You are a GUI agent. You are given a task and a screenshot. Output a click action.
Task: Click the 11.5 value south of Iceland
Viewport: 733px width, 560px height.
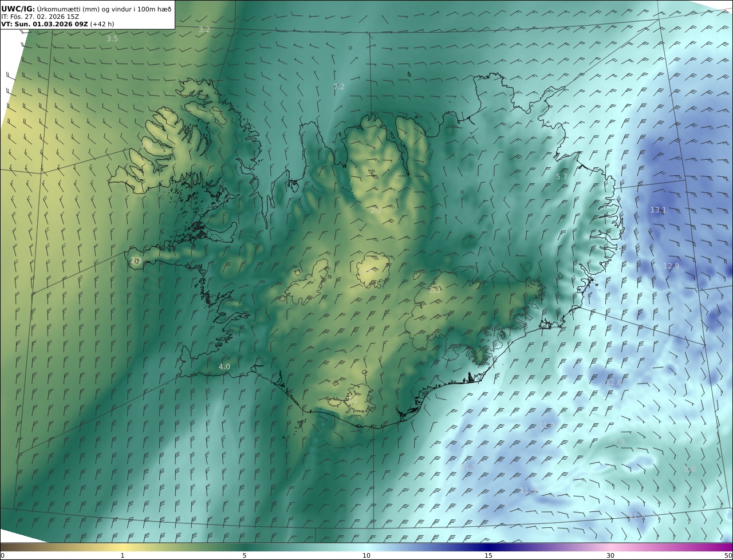point(468,467)
